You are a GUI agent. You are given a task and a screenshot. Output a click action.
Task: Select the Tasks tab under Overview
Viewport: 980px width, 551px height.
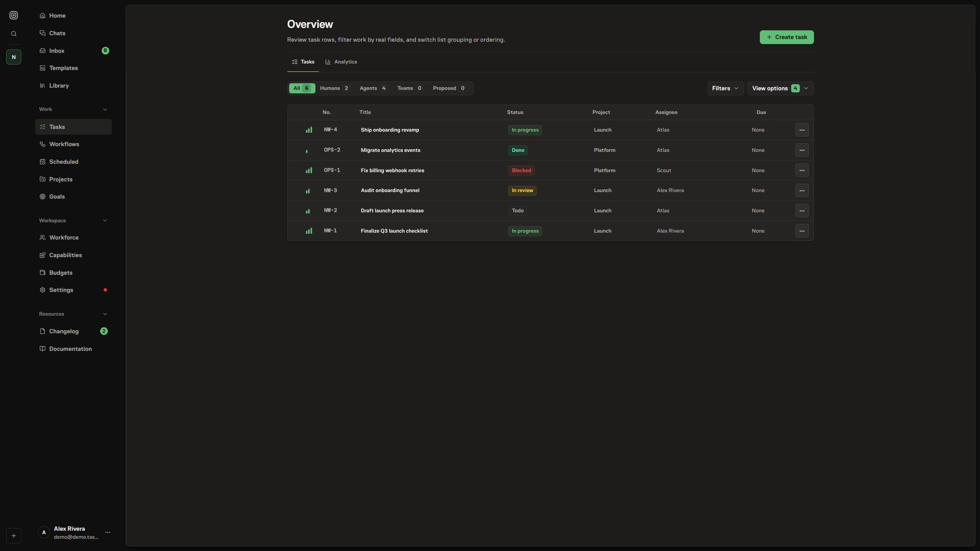point(303,62)
